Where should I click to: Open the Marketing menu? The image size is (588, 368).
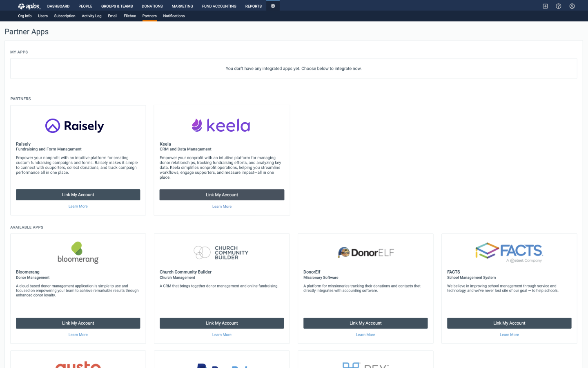(x=183, y=6)
